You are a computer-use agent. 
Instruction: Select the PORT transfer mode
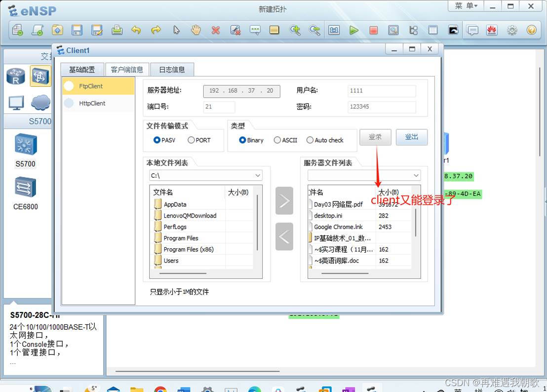[193, 140]
